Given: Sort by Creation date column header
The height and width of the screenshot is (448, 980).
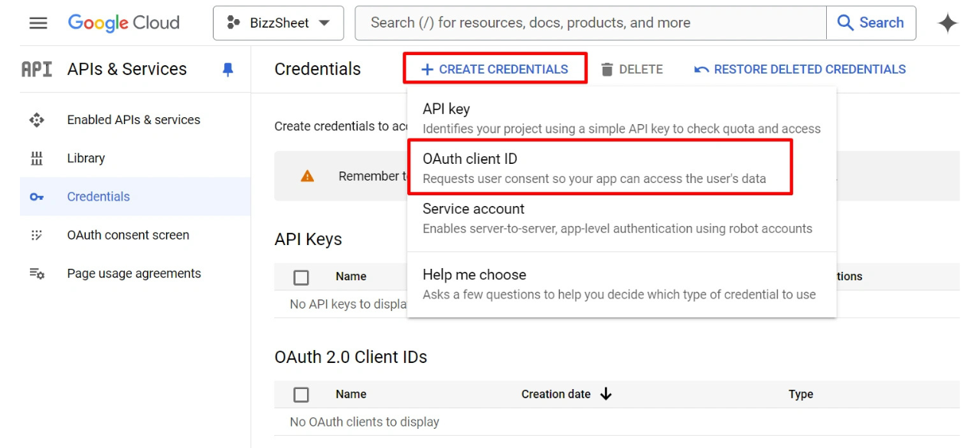Looking at the screenshot, I should tap(556, 394).
